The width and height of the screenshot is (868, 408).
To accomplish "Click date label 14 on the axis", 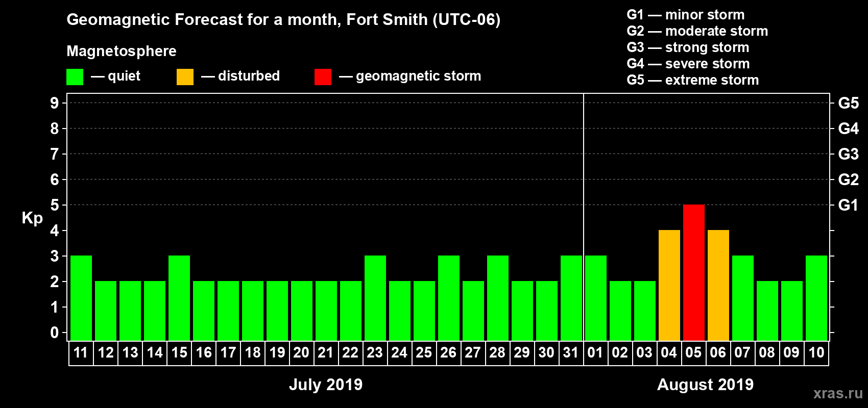I will point(155,353).
